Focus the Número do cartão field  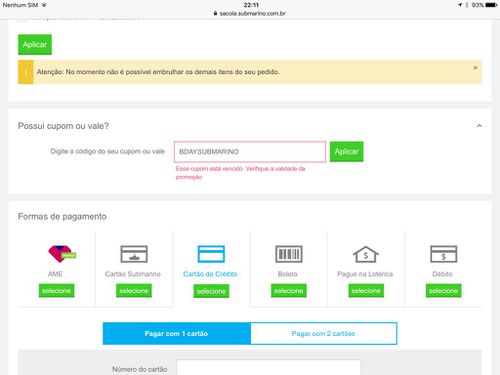269,367
